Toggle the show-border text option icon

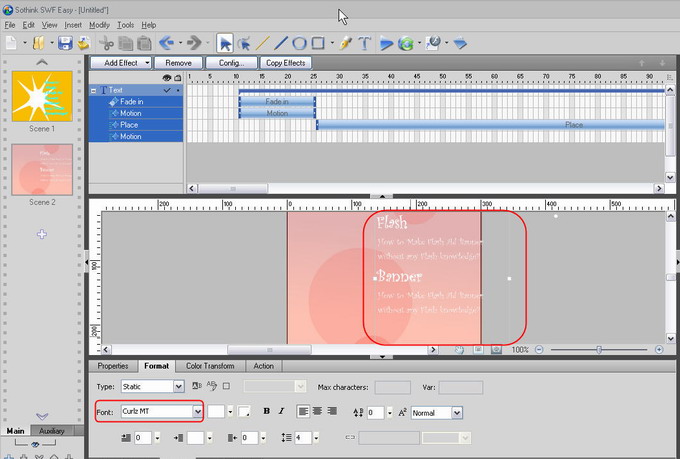tap(226, 386)
